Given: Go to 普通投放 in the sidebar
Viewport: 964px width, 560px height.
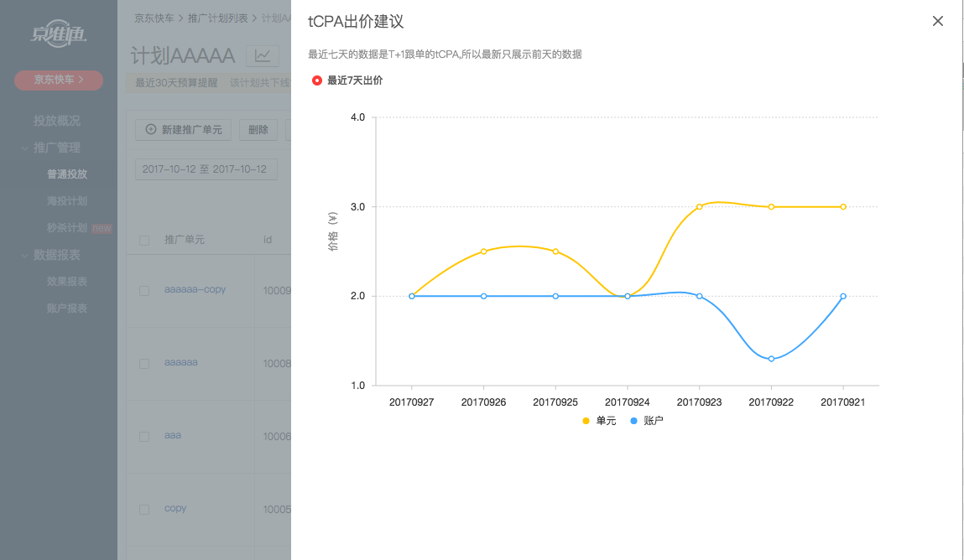Looking at the screenshot, I should tap(67, 174).
